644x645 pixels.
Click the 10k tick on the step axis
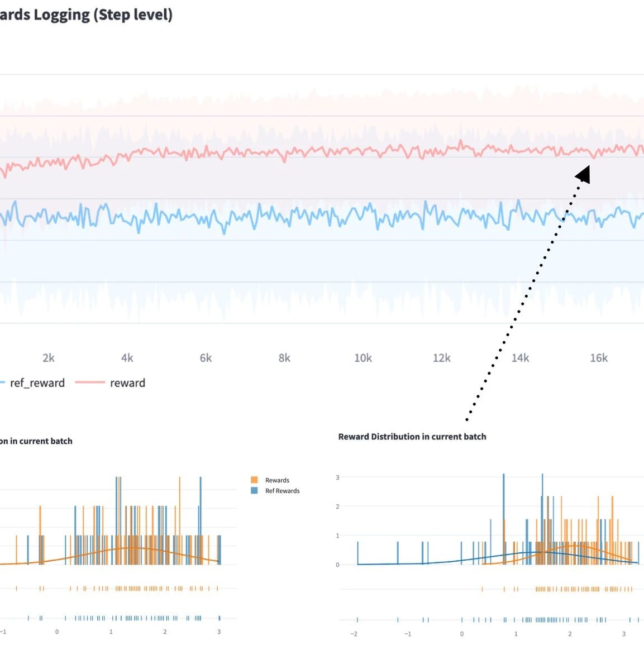[x=363, y=358]
